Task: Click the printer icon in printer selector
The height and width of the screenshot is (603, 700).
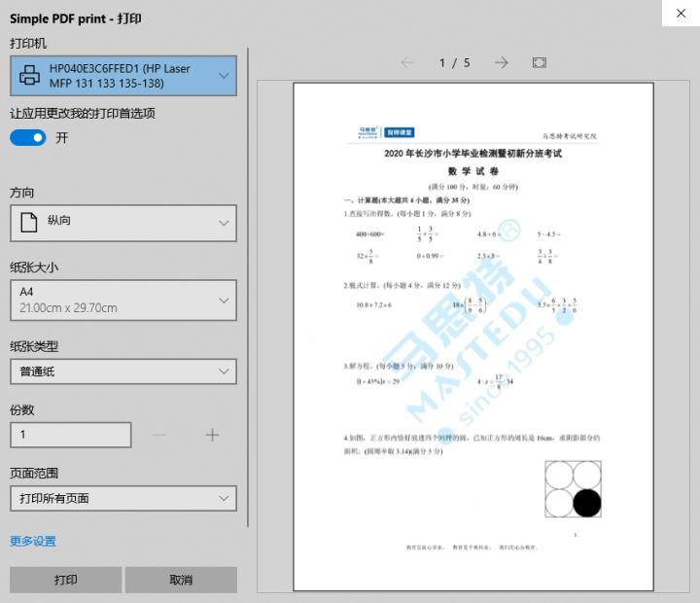Action: pos(29,75)
